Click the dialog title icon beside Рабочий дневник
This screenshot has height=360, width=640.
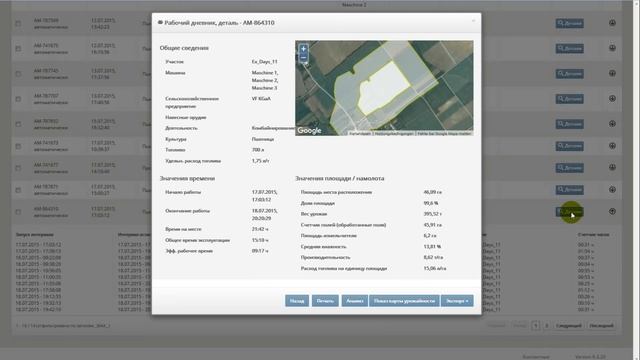[x=160, y=23]
